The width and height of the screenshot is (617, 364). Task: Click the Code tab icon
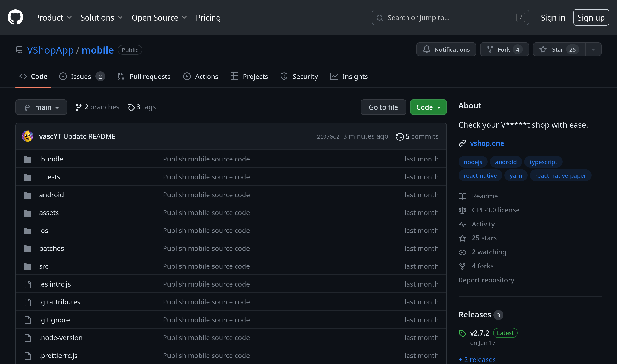23,76
